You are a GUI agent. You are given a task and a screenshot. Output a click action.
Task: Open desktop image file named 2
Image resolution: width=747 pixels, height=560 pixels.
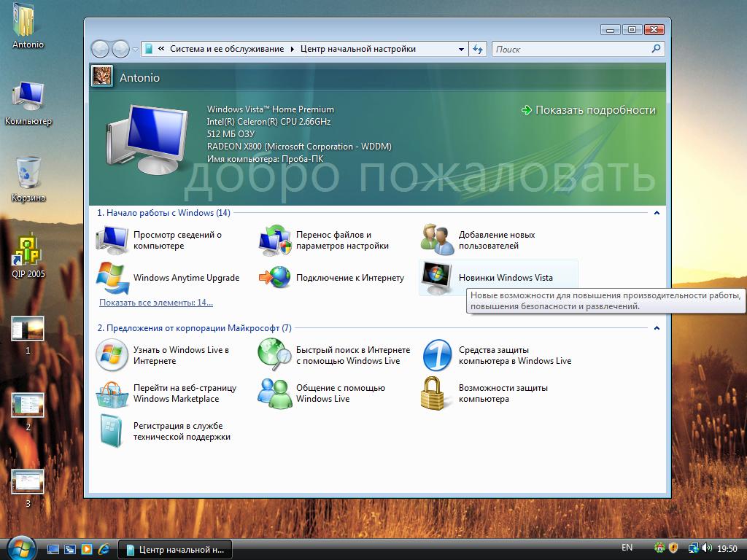pyautogui.click(x=28, y=405)
